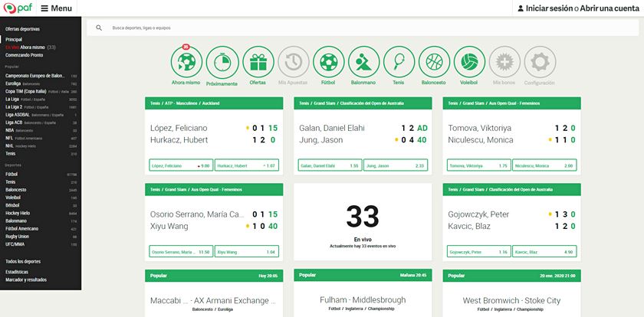644x317 pixels.
Task: Open the Ahora mismo live icon
Action: (x=186, y=61)
